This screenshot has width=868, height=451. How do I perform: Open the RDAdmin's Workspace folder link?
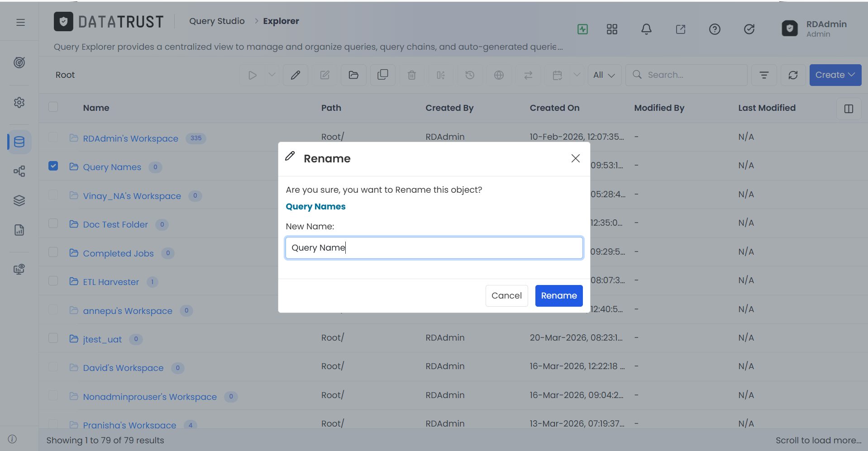(x=130, y=138)
